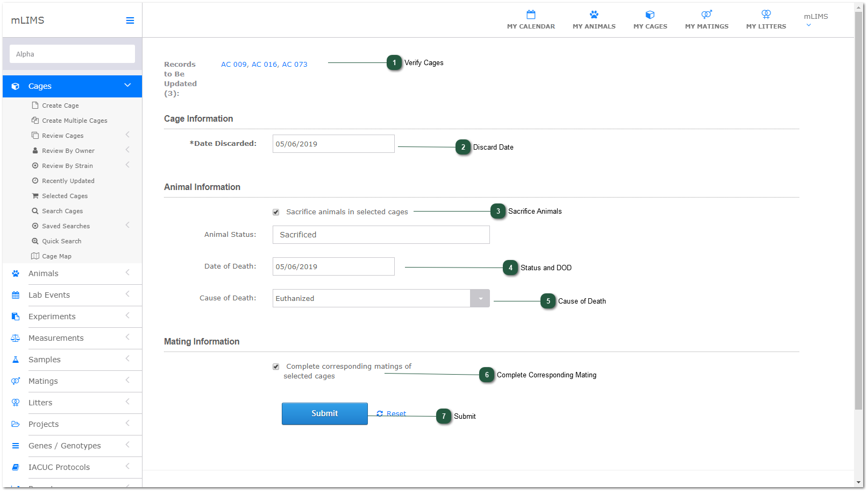Click the Create Cage document icon
This screenshot has height=492, width=868.
[35, 106]
